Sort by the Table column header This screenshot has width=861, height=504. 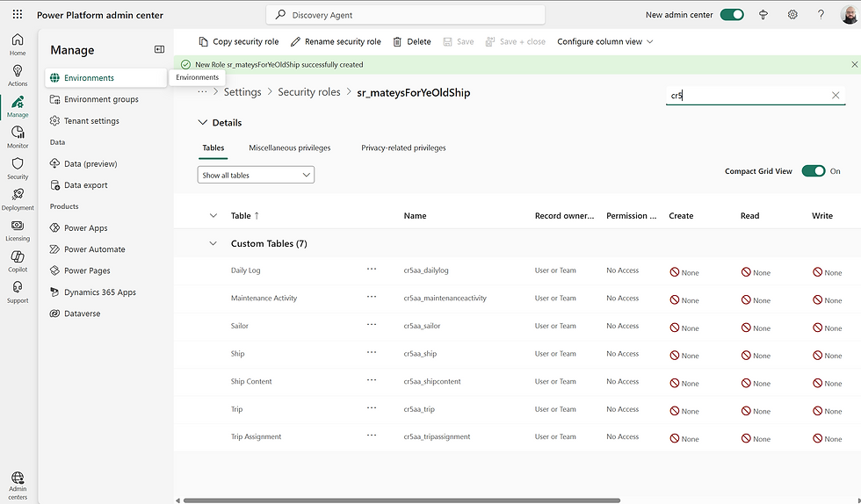tap(245, 216)
